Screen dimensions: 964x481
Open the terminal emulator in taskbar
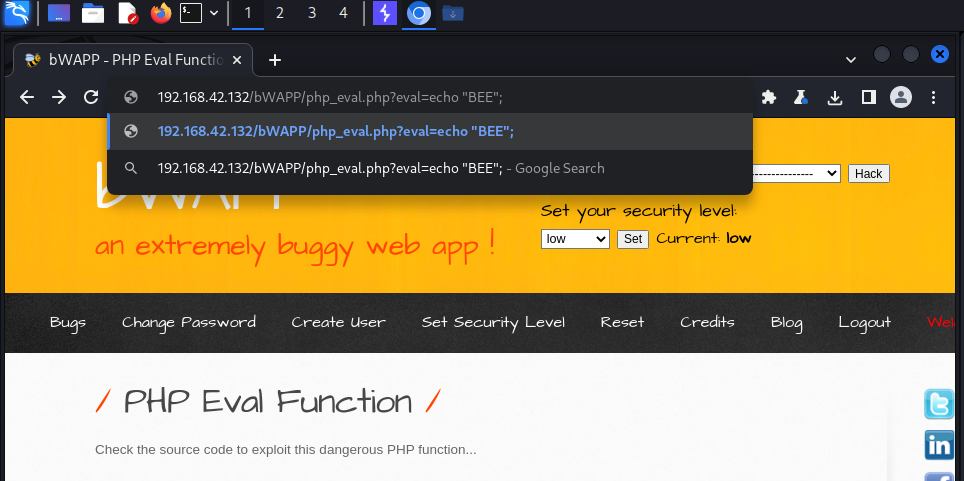point(190,14)
